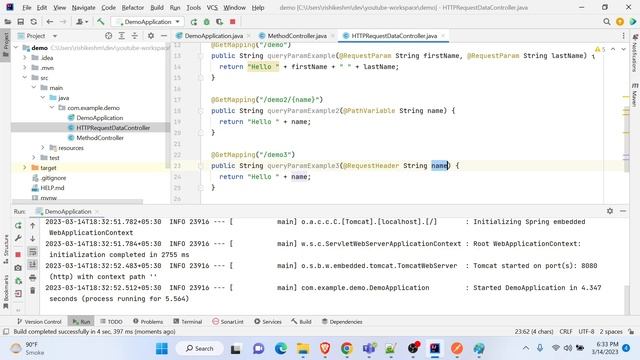Collapse the main folder

(34, 88)
